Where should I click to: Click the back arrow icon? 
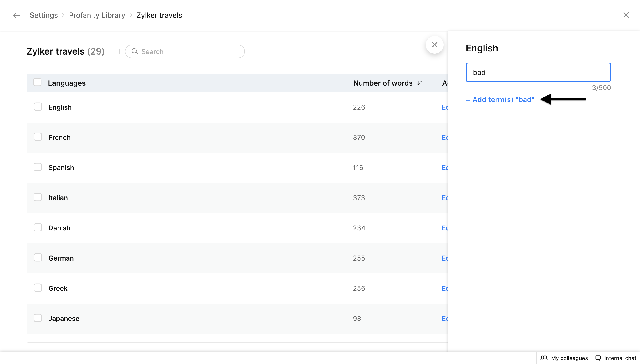[16, 15]
